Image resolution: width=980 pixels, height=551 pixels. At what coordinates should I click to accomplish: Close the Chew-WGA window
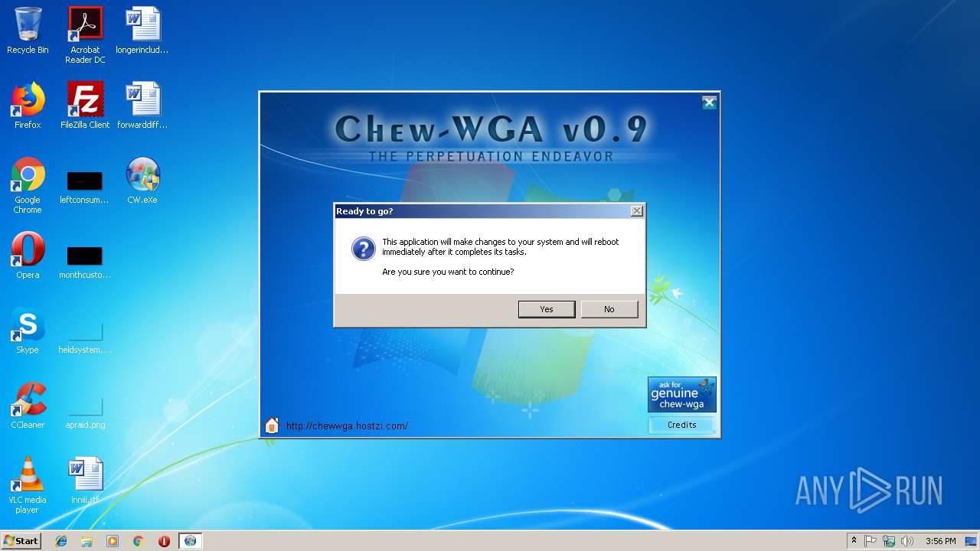tap(709, 103)
